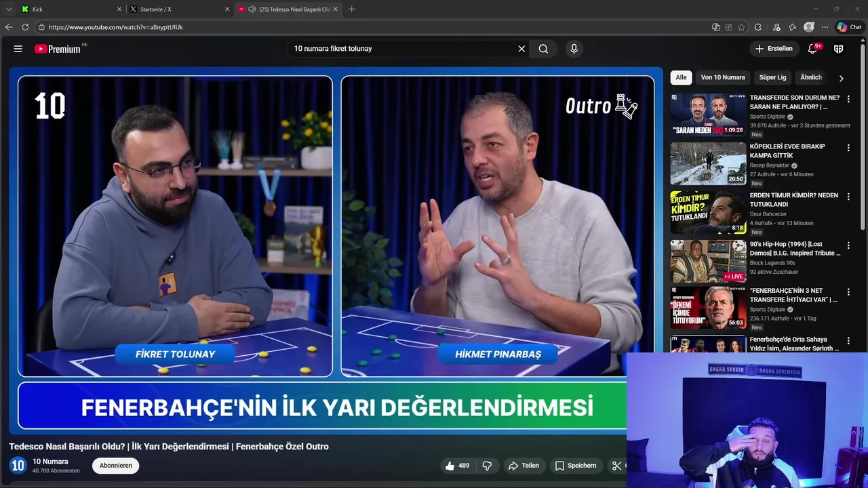
Task: Open KÖPEKLERİ EVDE BIRAKIP thumbnail
Action: point(708,163)
